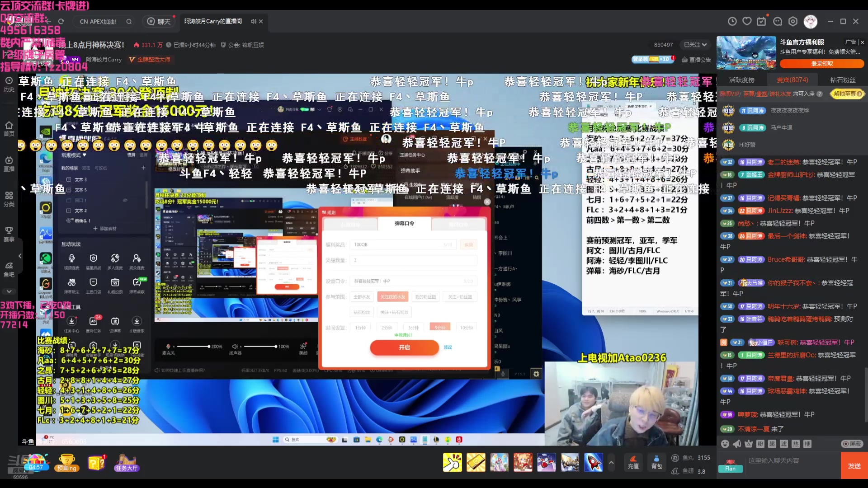The image size is (868, 488).
Task: Open the user avatar menu at top right
Action: point(810,21)
